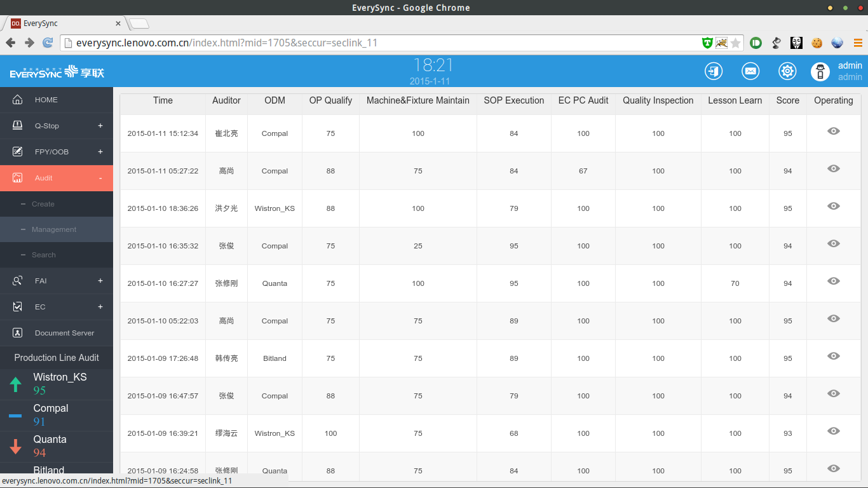
Task: Click the Production Line Audit heading
Action: point(57,358)
